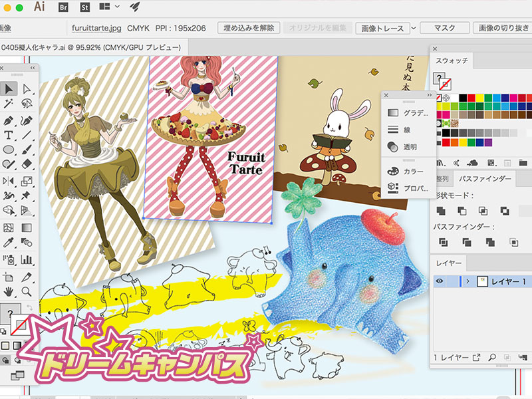532x399 pixels.
Task: Select the Zoom tool
Action: tap(27, 291)
